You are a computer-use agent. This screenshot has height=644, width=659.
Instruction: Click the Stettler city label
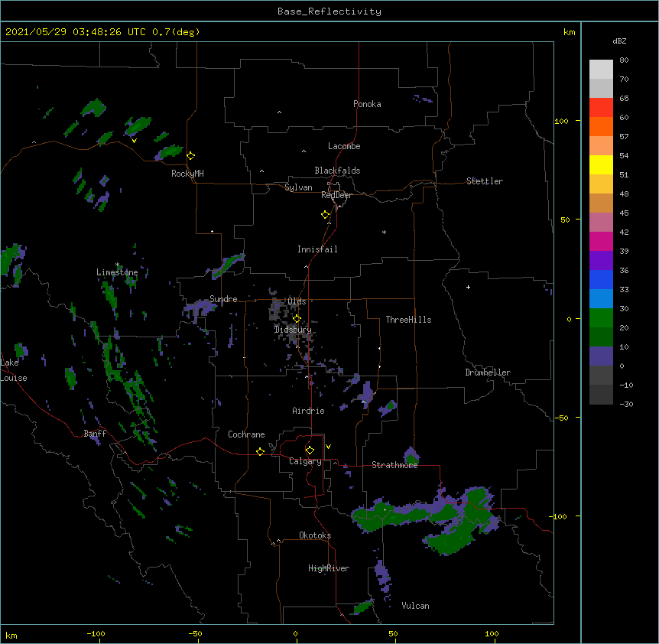pyautogui.click(x=485, y=181)
